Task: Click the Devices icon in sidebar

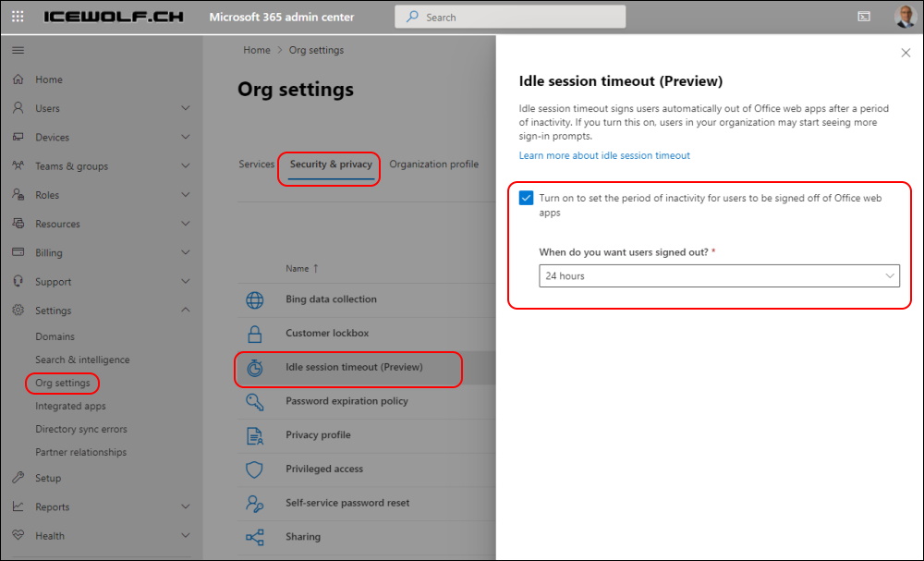Action: (18, 137)
